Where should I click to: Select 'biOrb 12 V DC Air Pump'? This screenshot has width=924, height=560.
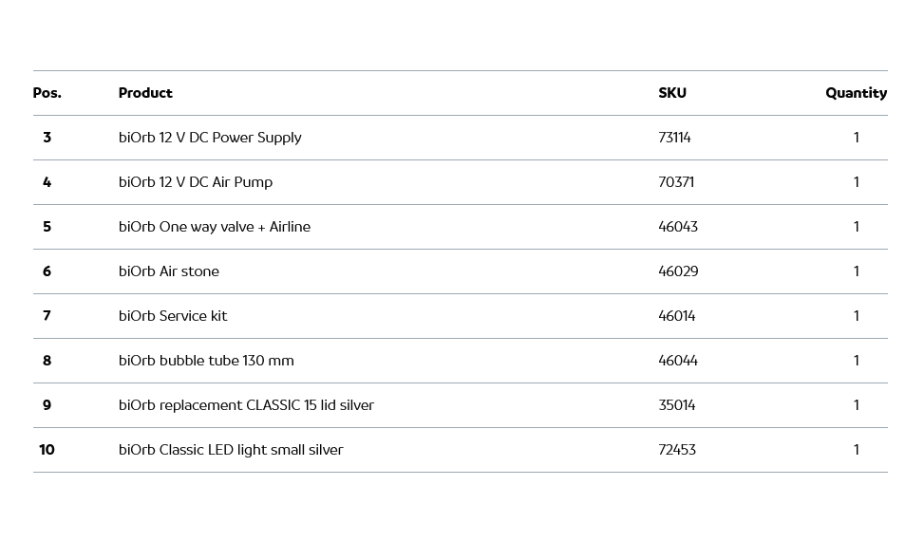click(196, 182)
